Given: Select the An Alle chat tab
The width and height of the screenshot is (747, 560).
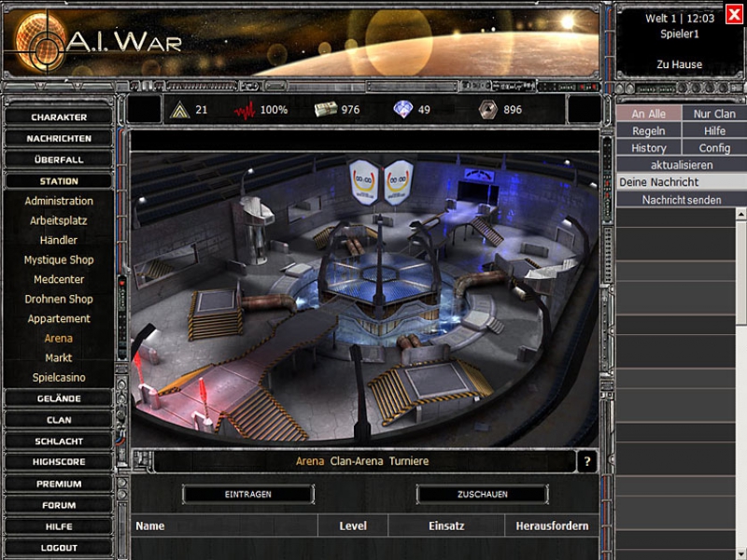Looking at the screenshot, I should [x=648, y=114].
